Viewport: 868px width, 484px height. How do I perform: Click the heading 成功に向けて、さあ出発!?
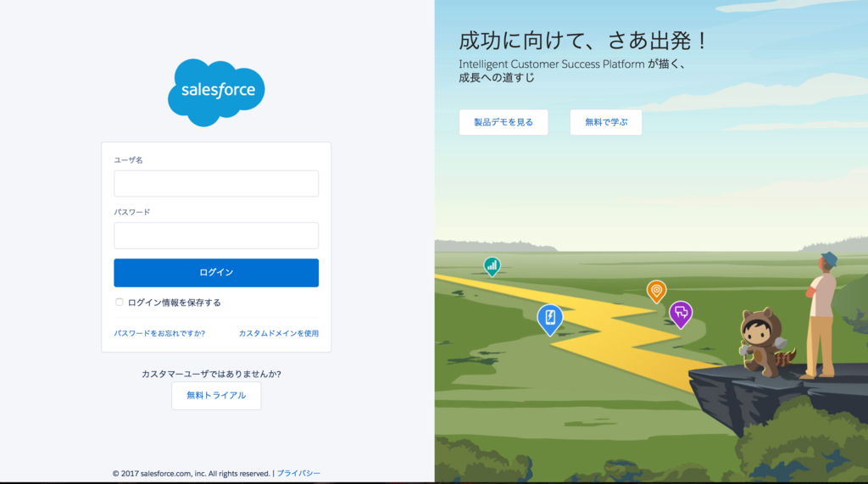click(583, 41)
